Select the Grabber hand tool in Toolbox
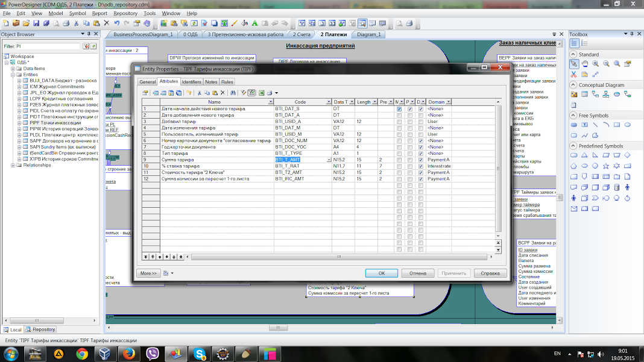The image size is (644, 362). point(584,63)
